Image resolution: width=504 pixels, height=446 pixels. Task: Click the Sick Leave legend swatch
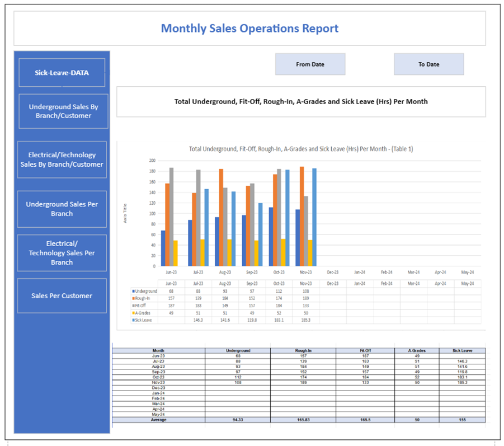(133, 321)
